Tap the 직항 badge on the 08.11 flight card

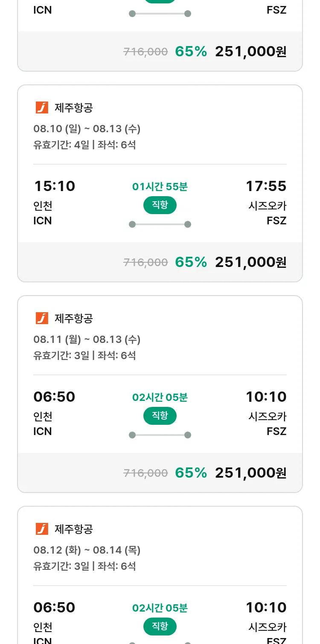pyautogui.click(x=160, y=416)
